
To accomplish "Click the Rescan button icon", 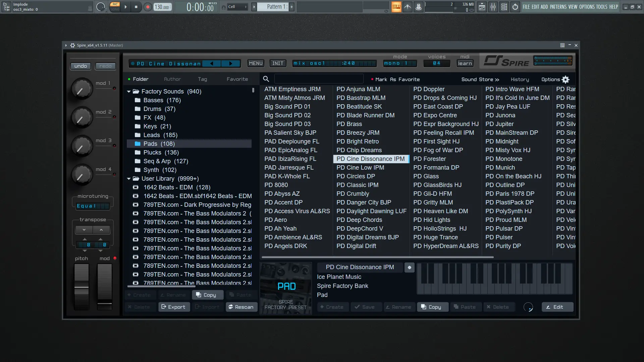I will [231, 307].
